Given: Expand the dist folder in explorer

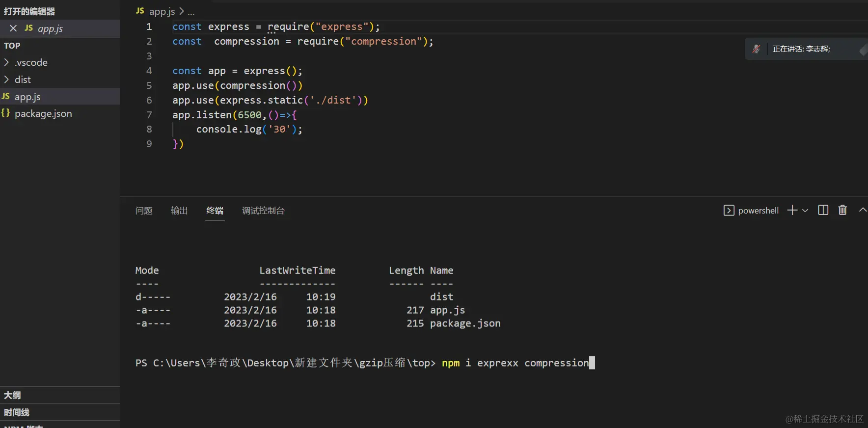Looking at the screenshot, I should (6, 80).
